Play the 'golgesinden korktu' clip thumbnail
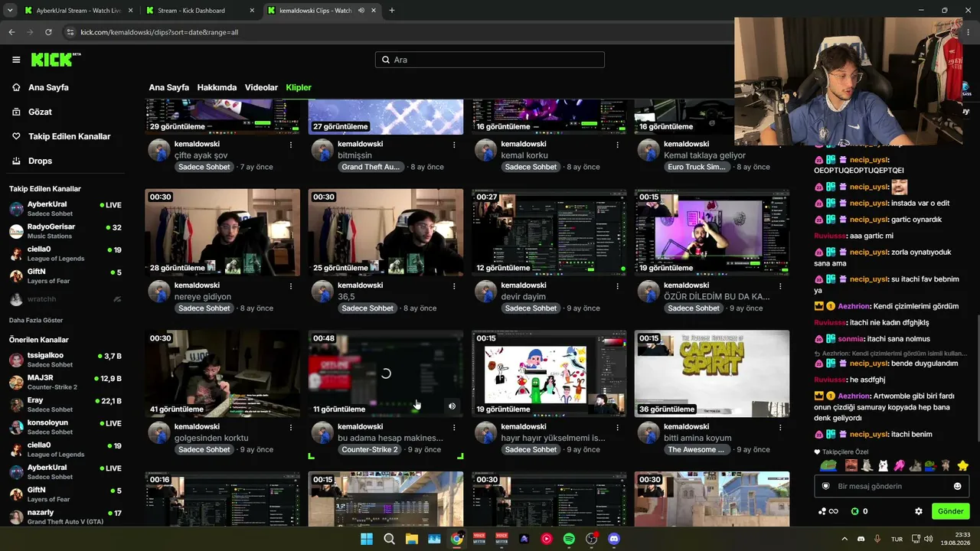The height and width of the screenshot is (551, 980). (223, 373)
